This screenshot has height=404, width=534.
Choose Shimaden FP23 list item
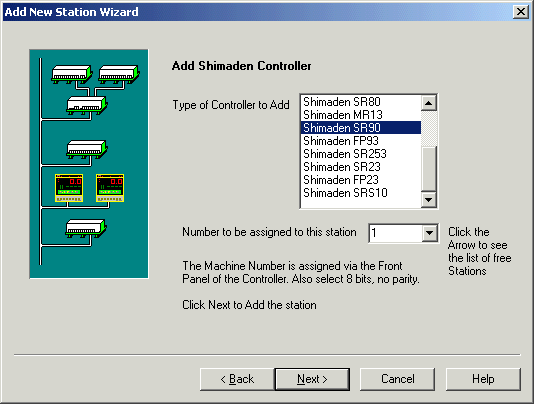(361, 180)
